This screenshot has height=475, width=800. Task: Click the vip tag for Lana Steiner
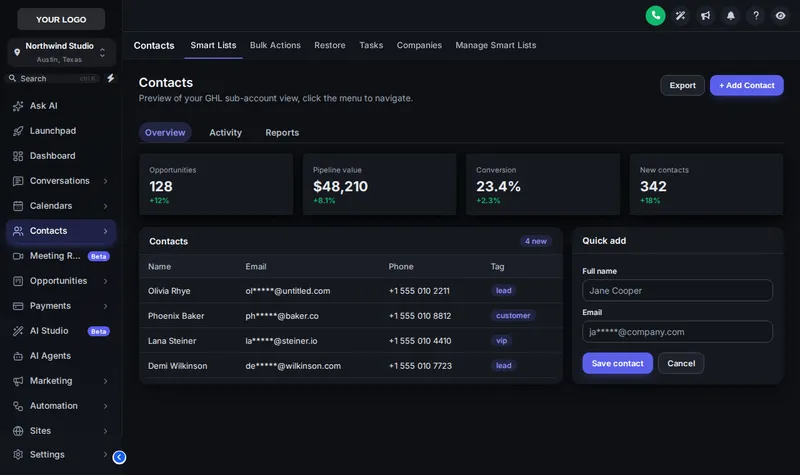502,341
